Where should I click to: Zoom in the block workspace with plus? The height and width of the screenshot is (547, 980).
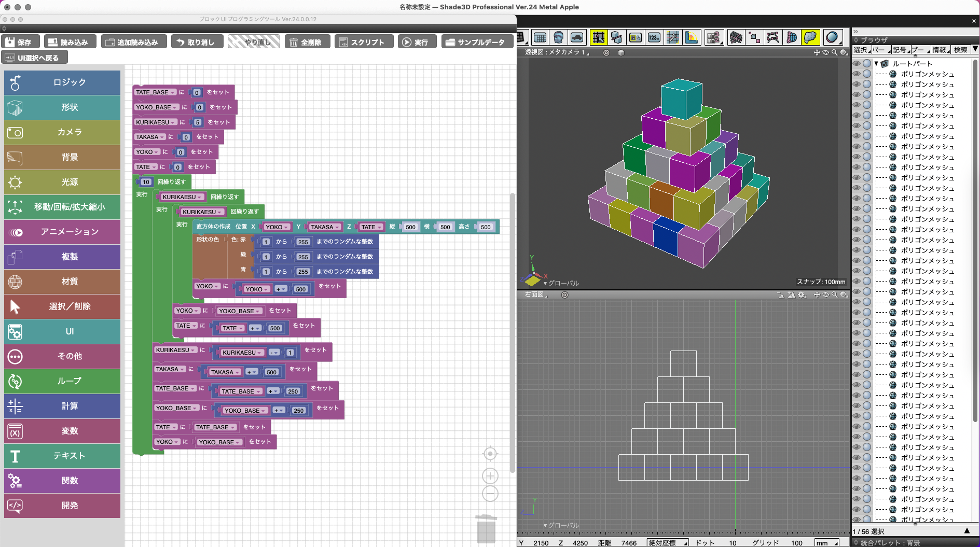(490, 476)
